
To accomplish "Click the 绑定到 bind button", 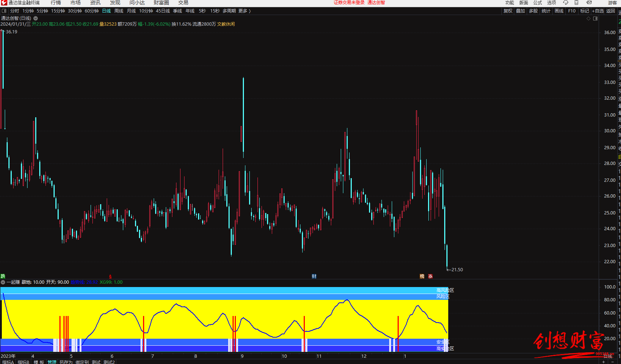I will (x=82, y=362).
